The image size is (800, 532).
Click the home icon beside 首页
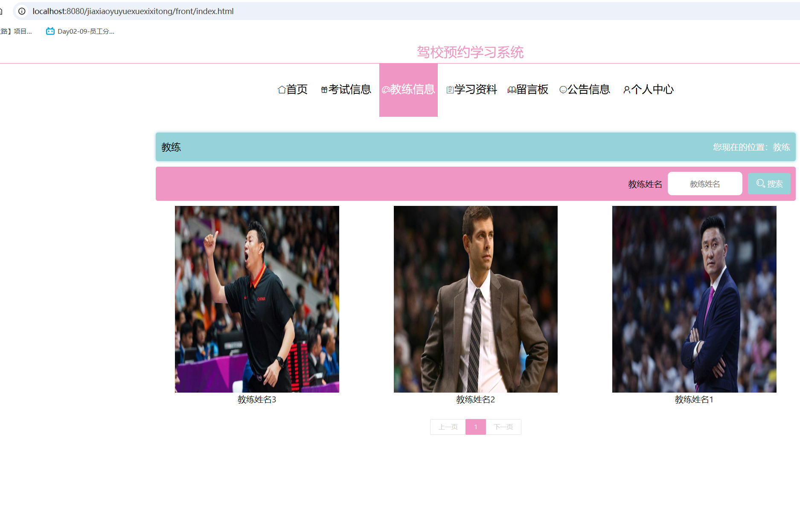[282, 90]
